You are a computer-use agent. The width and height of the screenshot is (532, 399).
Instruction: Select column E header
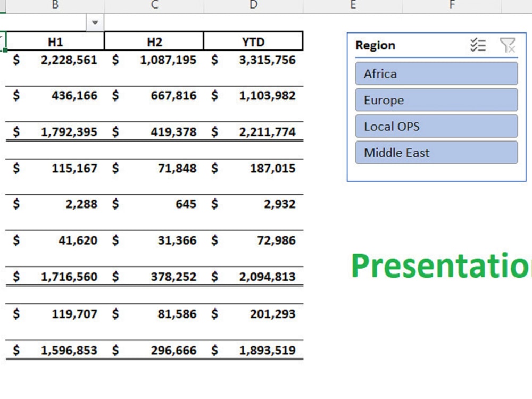click(x=353, y=5)
